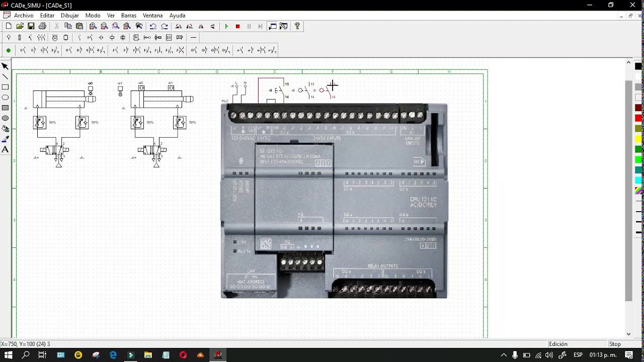Paste from clipboard icon
The image size is (644, 362).
tap(79, 26)
